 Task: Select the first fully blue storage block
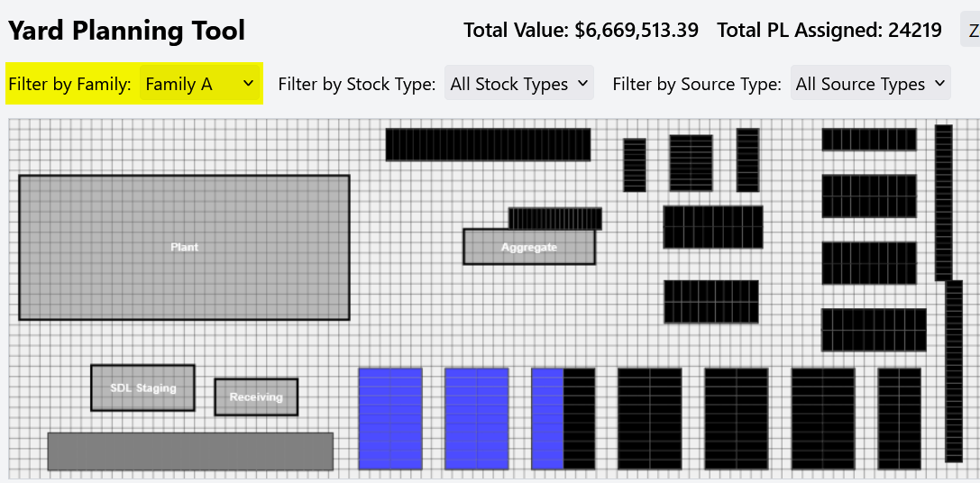tap(390, 419)
